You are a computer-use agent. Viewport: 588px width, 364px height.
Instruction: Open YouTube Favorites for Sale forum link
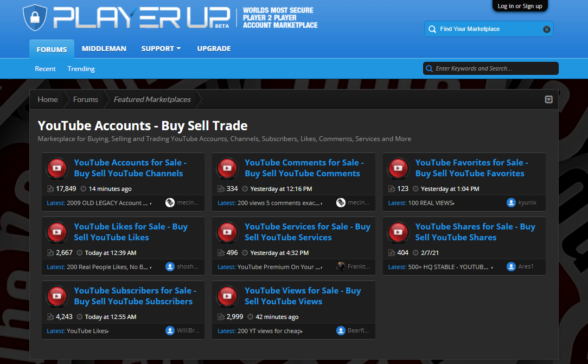(472, 168)
